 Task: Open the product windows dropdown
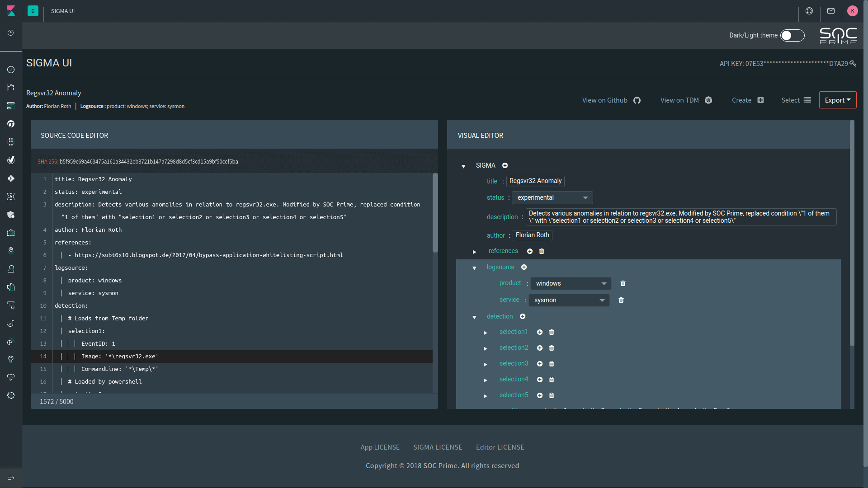[571, 283]
